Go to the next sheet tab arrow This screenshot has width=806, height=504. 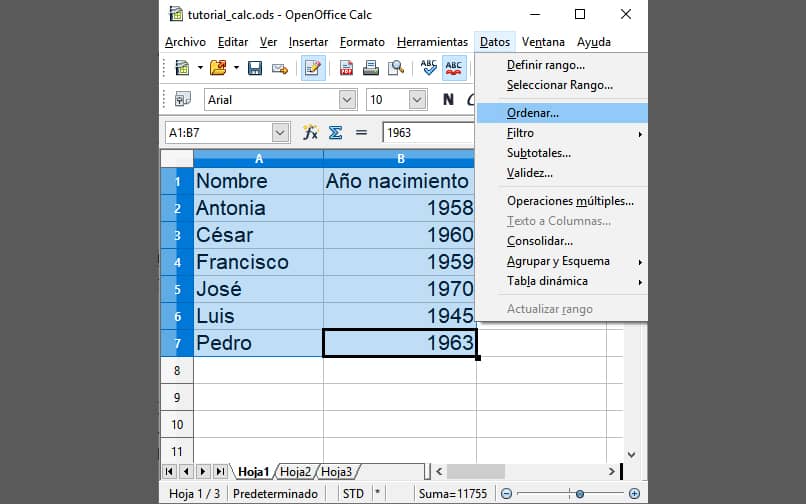(x=203, y=471)
